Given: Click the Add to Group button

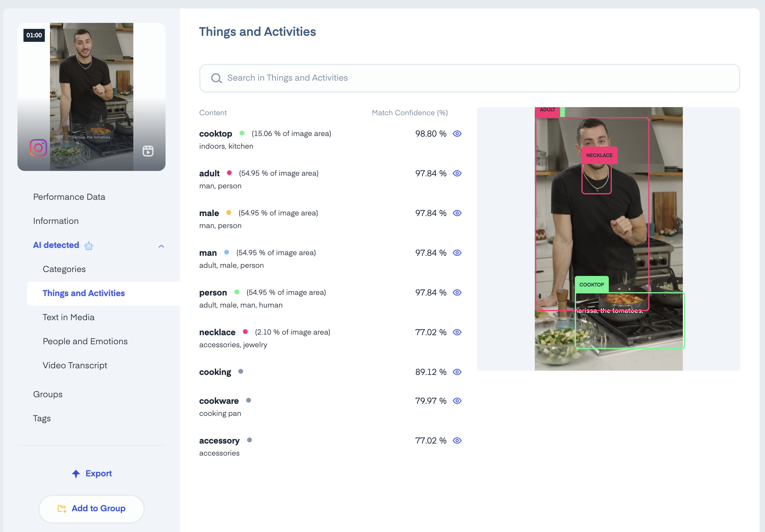Looking at the screenshot, I should click(91, 508).
